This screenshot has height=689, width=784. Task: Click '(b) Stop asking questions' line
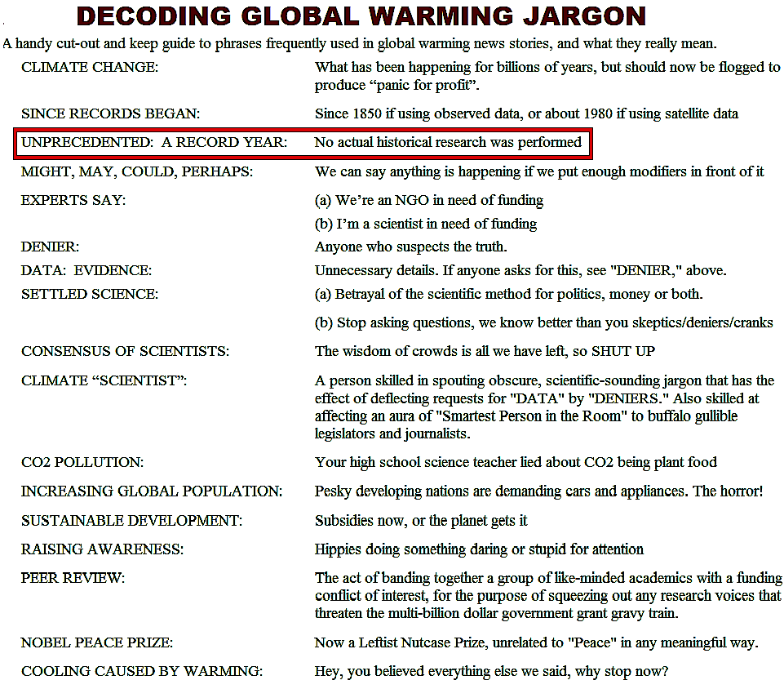(x=544, y=323)
